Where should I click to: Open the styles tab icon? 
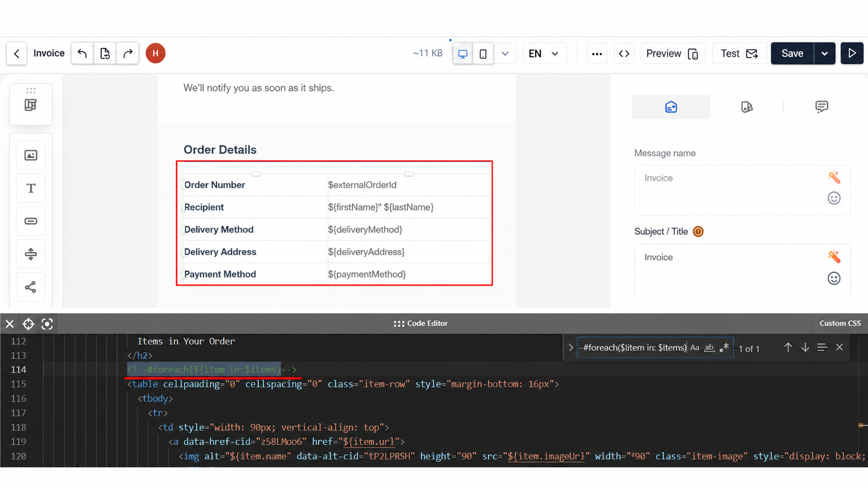pyautogui.click(x=747, y=107)
